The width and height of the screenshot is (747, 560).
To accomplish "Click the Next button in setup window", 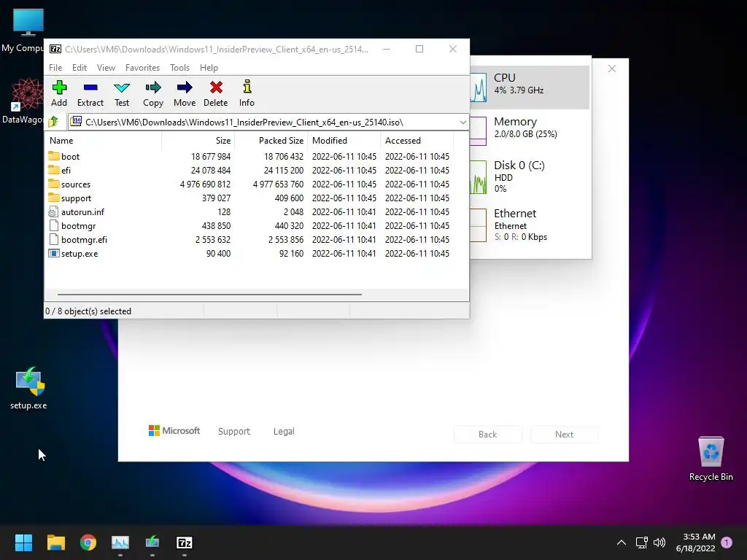I will (564, 435).
